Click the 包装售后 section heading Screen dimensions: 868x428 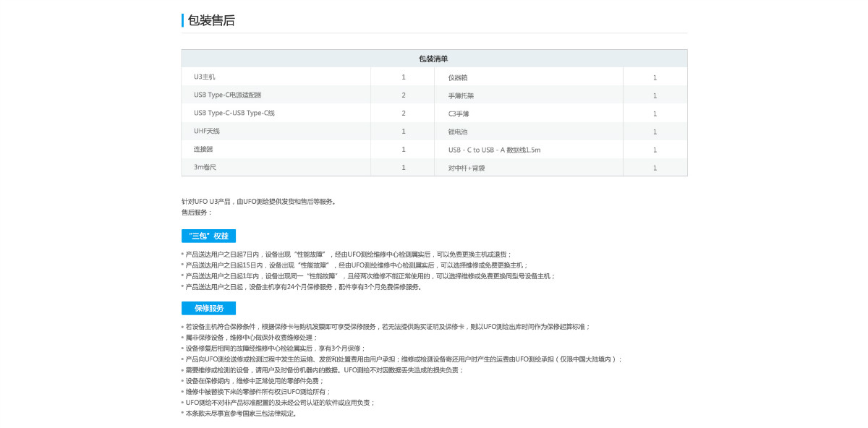[x=211, y=20]
